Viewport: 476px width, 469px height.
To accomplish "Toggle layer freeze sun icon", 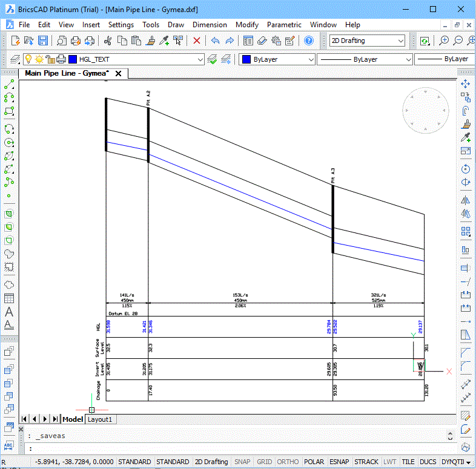I will tap(39, 59).
